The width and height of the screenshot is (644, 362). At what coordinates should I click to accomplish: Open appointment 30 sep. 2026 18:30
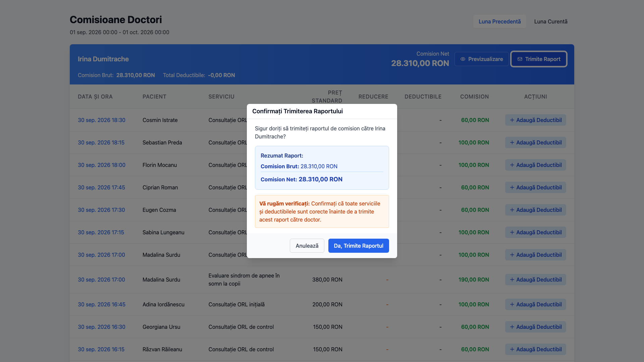click(x=102, y=120)
